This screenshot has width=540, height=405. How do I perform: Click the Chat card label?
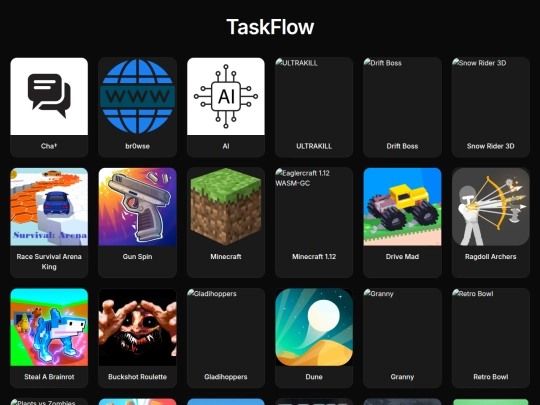(49, 146)
